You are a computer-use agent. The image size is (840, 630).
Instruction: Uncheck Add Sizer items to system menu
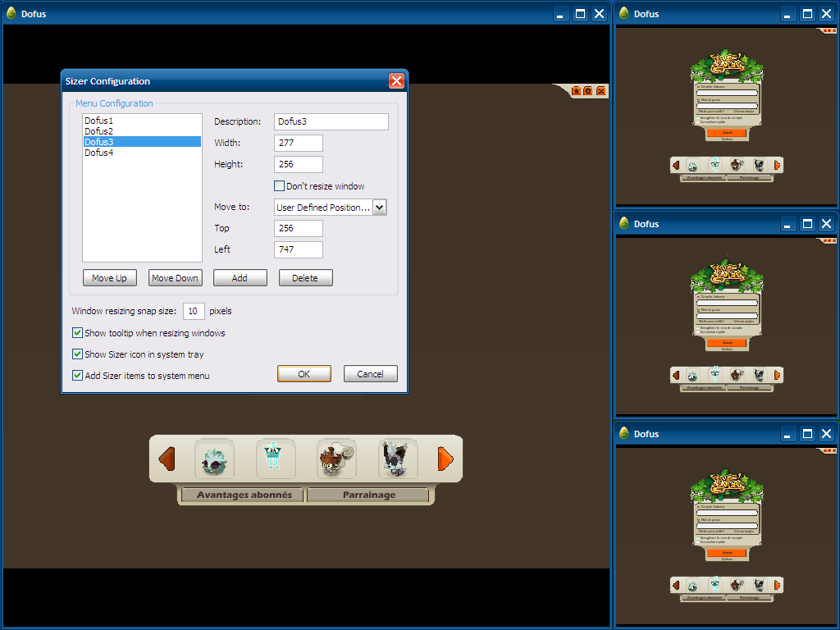(77, 376)
